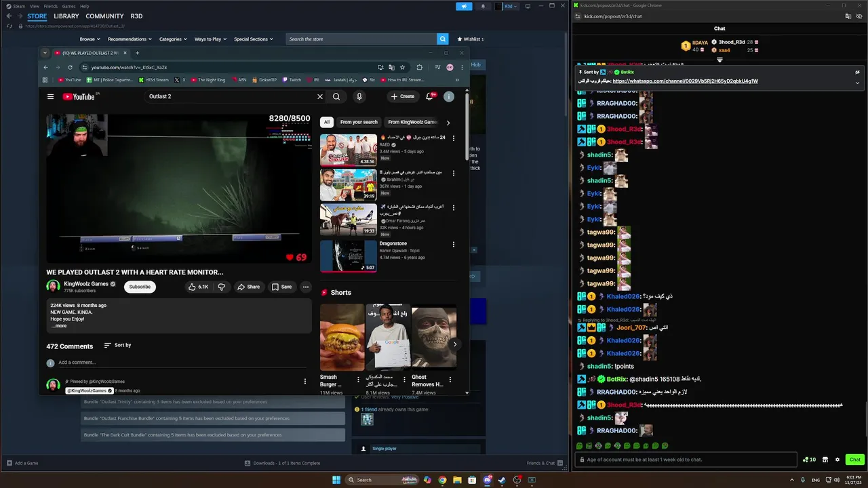Open Chrome extensions puzzle icon
The image size is (868, 488).
(419, 67)
